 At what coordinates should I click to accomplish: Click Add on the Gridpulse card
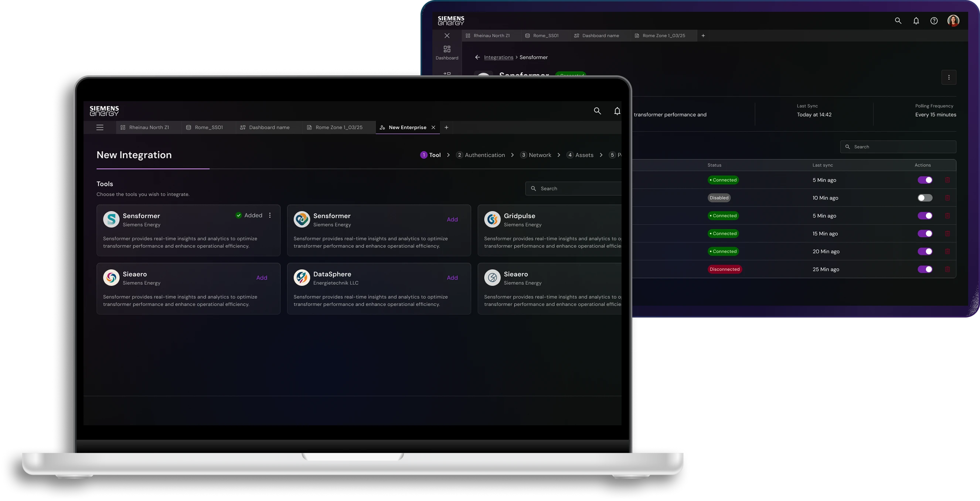click(616, 220)
